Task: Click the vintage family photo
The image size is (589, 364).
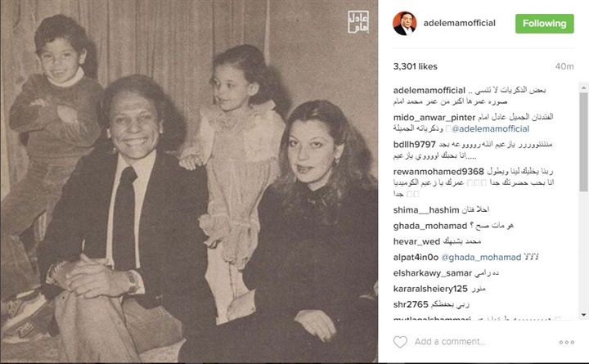Action: [x=189, y=182]
